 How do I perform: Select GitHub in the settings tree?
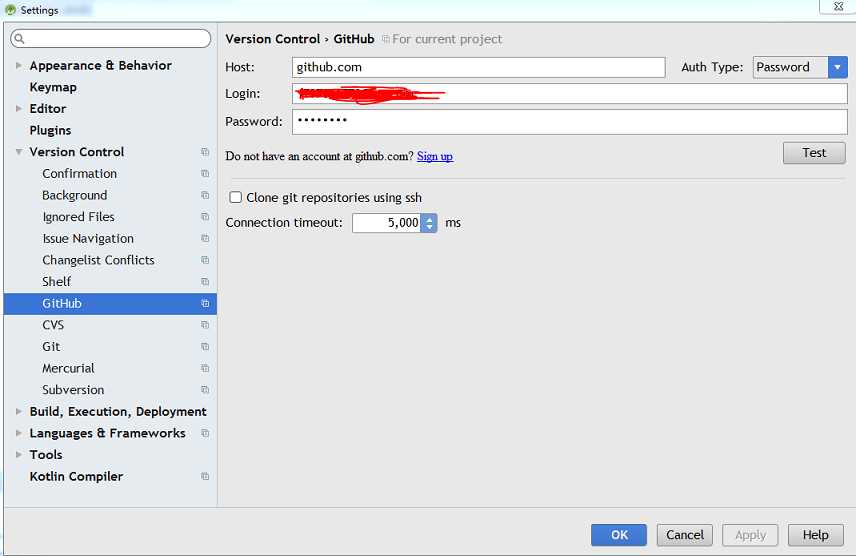(x=110, y=303)
